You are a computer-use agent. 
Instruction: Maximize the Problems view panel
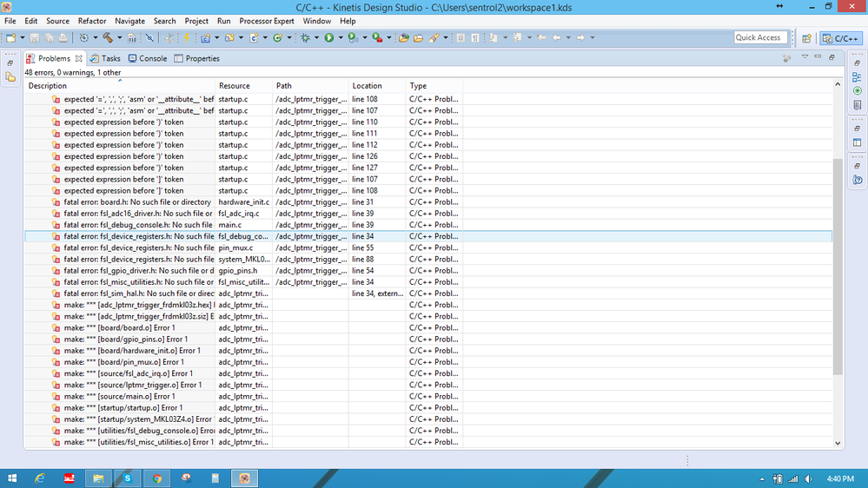click(x=832, y=57)
